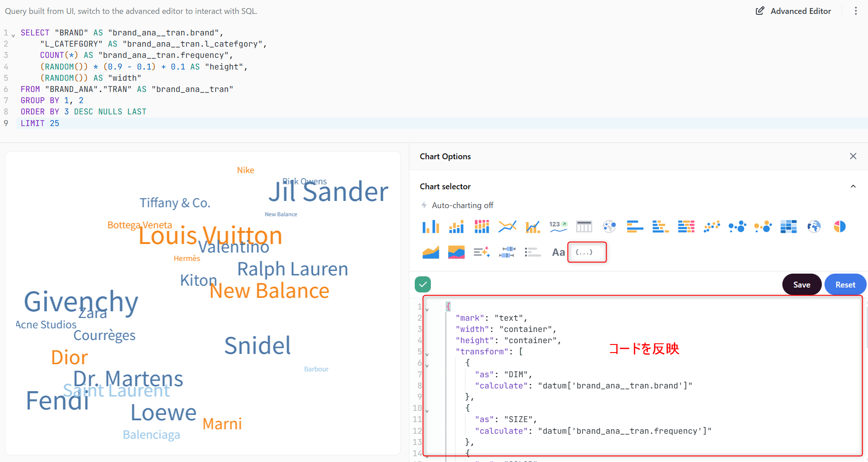
Task: Open the Advanced Editor
Action: [x=794, y=11]
